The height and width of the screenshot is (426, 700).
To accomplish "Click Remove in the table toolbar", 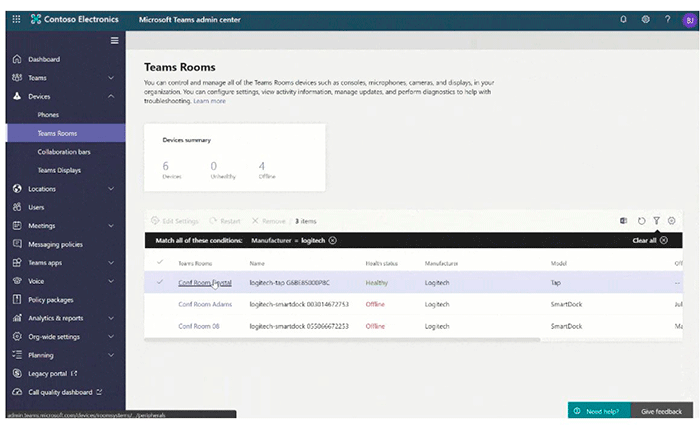I will point(268,221).
